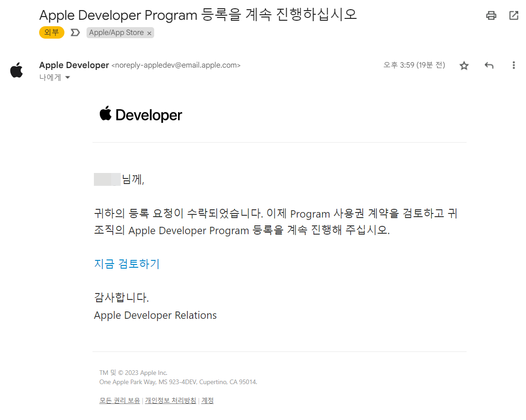Reply using the arrow icon
Image resolution: width=526 pixels, height=420 pixels.
coord(489,65)
